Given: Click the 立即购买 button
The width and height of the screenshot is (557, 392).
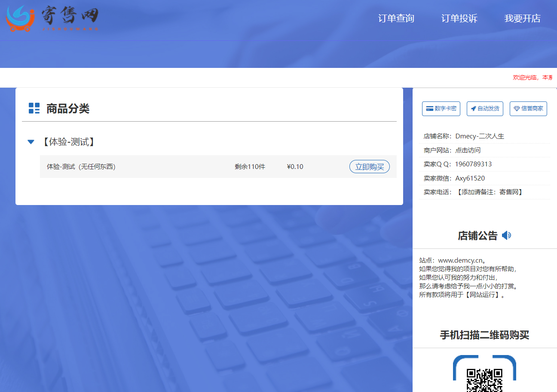Looking at the screenshot, I should (370, 167).
